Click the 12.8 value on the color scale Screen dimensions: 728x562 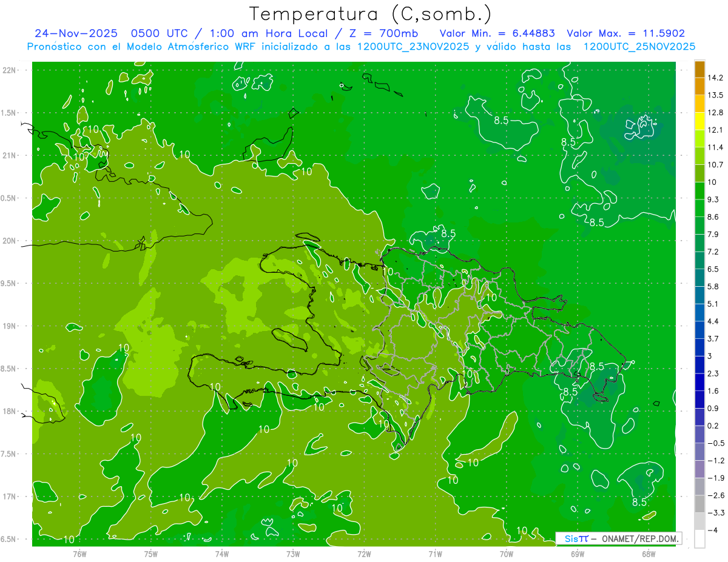[x=715, y=113]
